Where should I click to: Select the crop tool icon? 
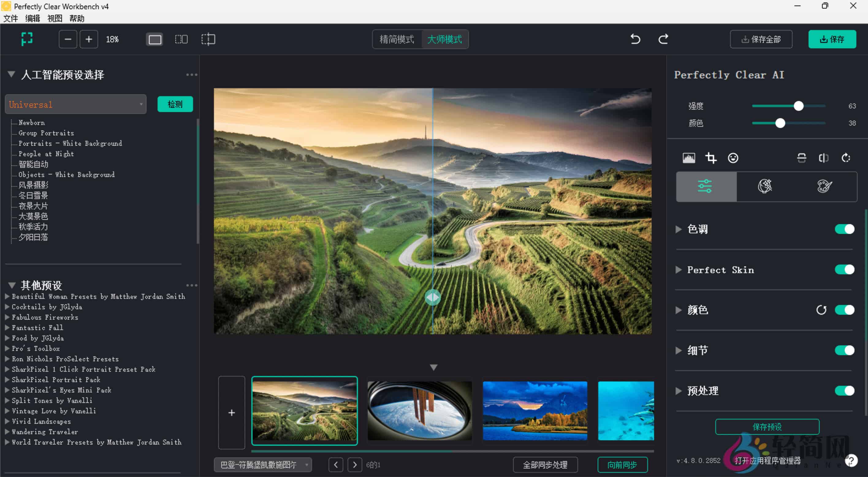[711, 158]
